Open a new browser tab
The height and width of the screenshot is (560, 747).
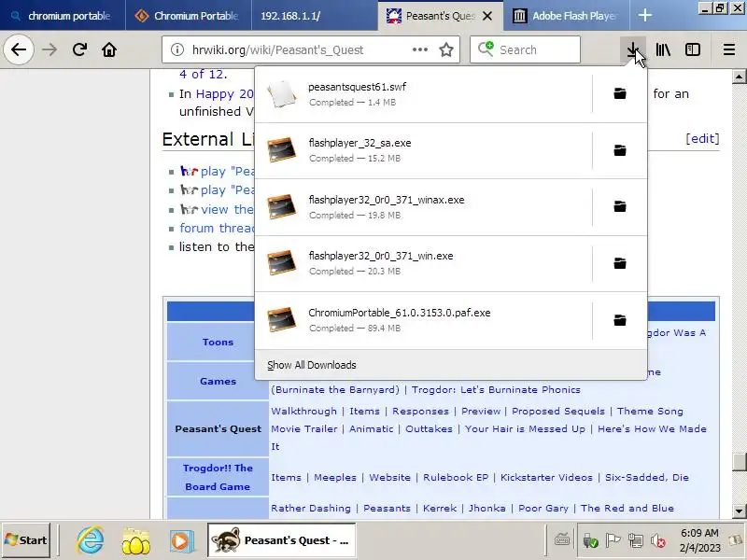pos(644,15)
